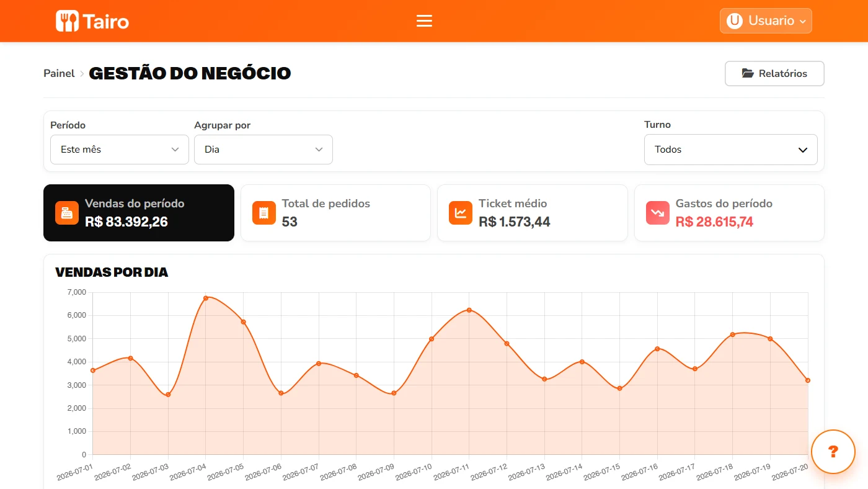
Task: Expand the Período dropdown showing Este mês
Action: point(120,150)
